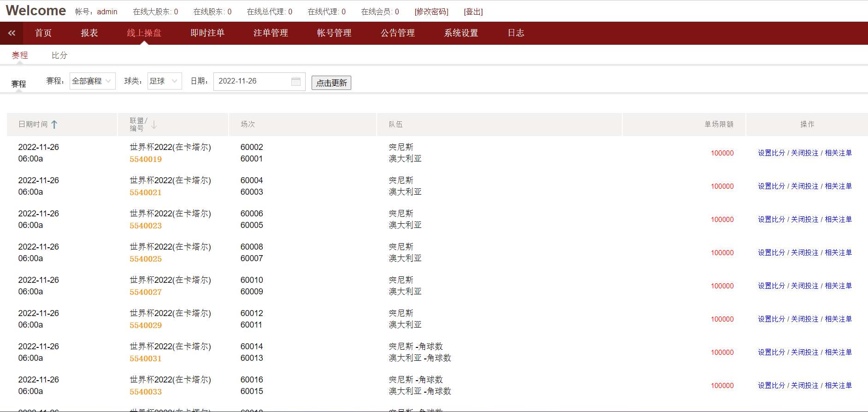Focus the date field showing 2022-11-26
Image resolution: width=868 pixels, height=412 pixels.
(251, 81)
